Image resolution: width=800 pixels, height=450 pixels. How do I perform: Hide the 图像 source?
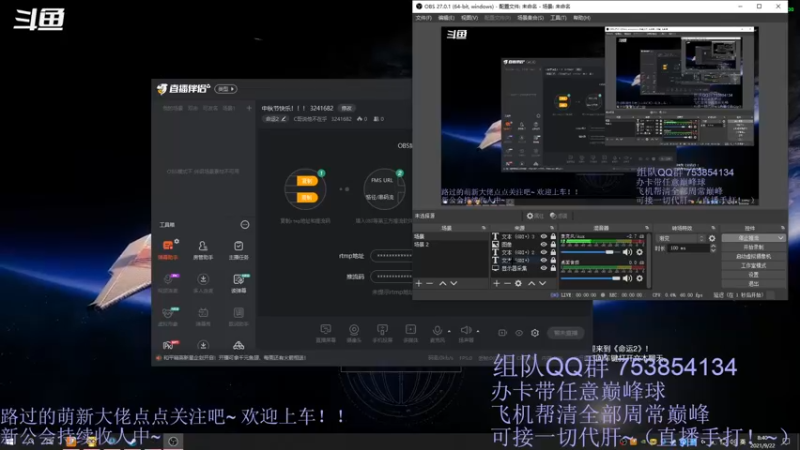pyautogui.click(x=544, y=244)
